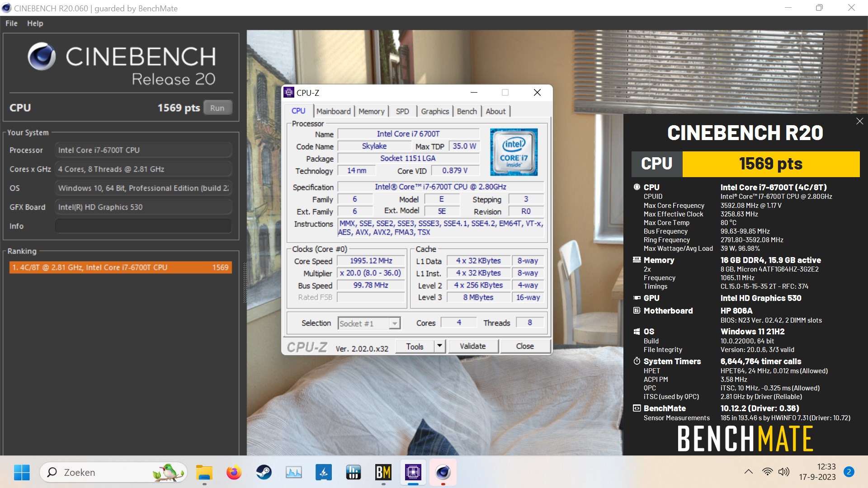Click the OS Windows icon in BenchMate panel
The image size is (868, 488).
[637, 331]
